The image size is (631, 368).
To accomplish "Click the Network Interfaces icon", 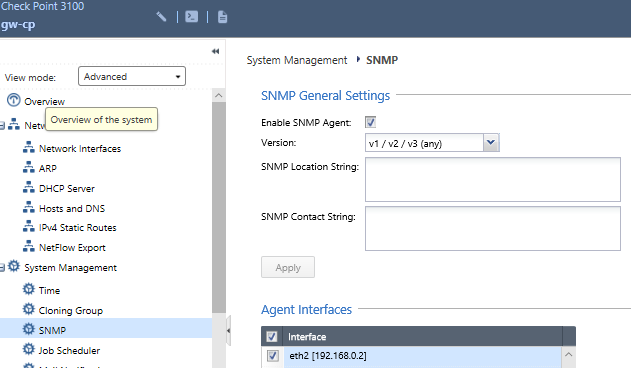I will tap(29, 147).
